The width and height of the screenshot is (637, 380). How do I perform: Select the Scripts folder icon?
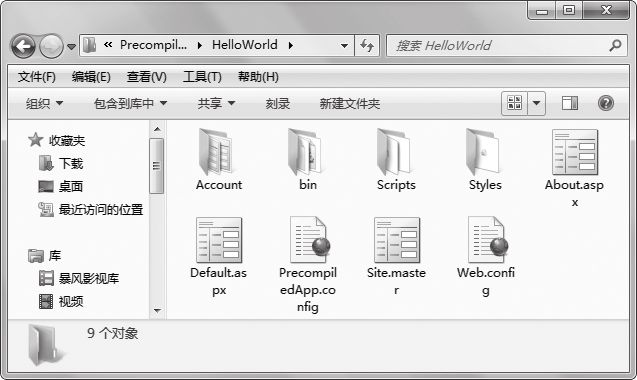pos(393,152)
